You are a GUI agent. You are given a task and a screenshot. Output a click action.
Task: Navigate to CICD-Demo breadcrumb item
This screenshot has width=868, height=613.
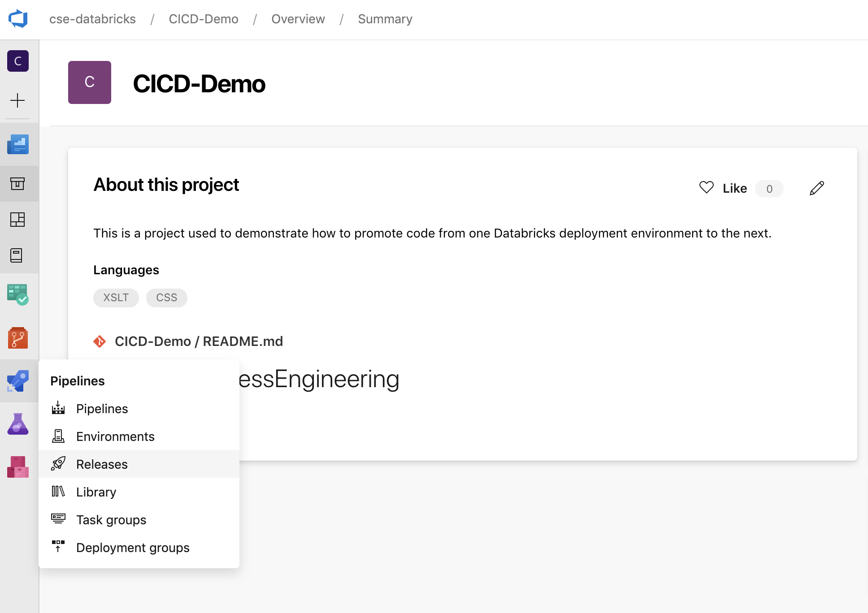[x=203, y=18]
